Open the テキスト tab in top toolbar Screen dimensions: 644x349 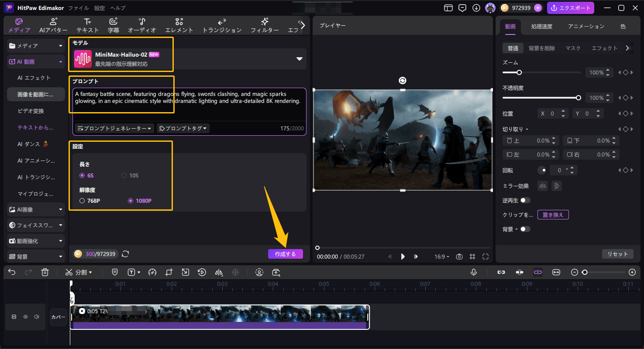coord(87,25)
